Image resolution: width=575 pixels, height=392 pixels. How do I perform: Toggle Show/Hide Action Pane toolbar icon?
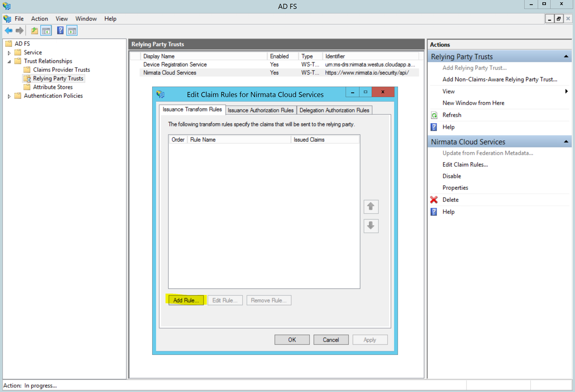pyautogui.click(x=72, y=31)
